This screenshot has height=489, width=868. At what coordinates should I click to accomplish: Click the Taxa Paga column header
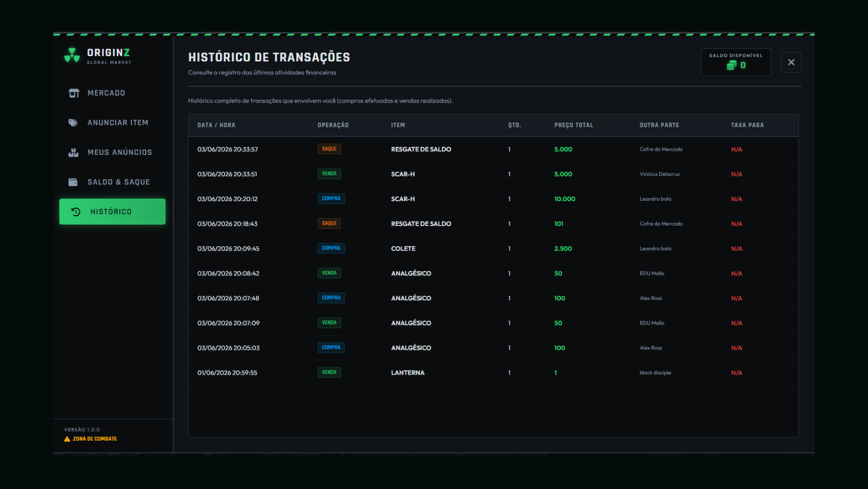point(748,125)
